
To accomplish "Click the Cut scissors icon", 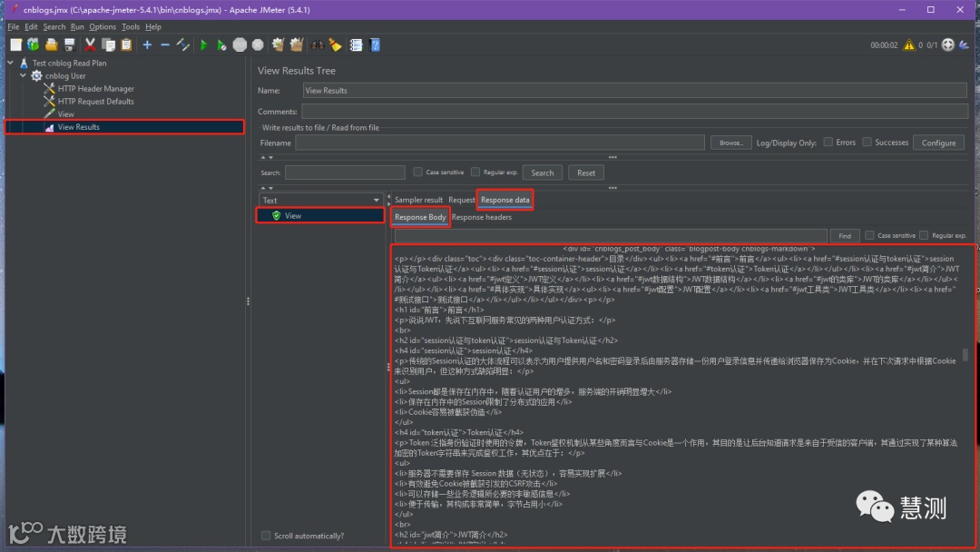I will tap(90, 44).
